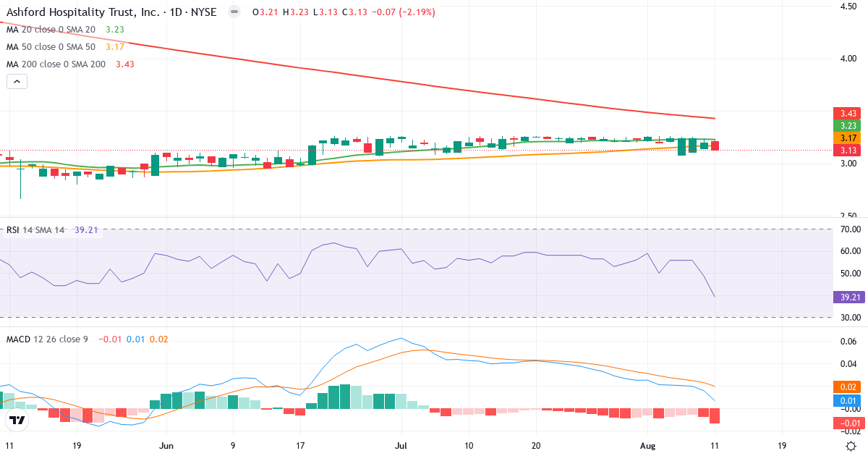868x456 pixels.
Task: Select the MA 200 SMA legend
Action: point(70,64)
